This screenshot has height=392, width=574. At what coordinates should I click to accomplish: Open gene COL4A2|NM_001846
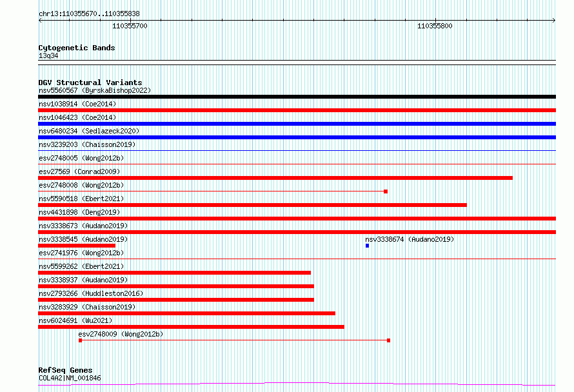click(70, 378)
